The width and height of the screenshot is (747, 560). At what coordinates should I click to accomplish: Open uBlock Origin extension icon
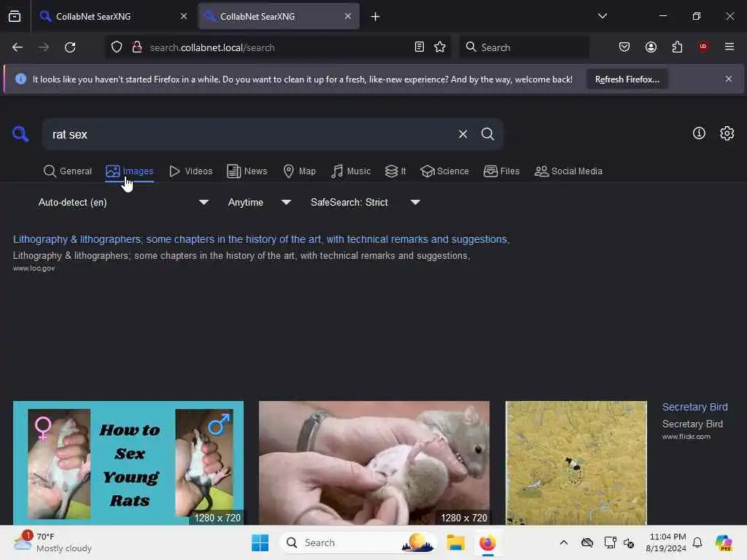(x=703, y=47)
